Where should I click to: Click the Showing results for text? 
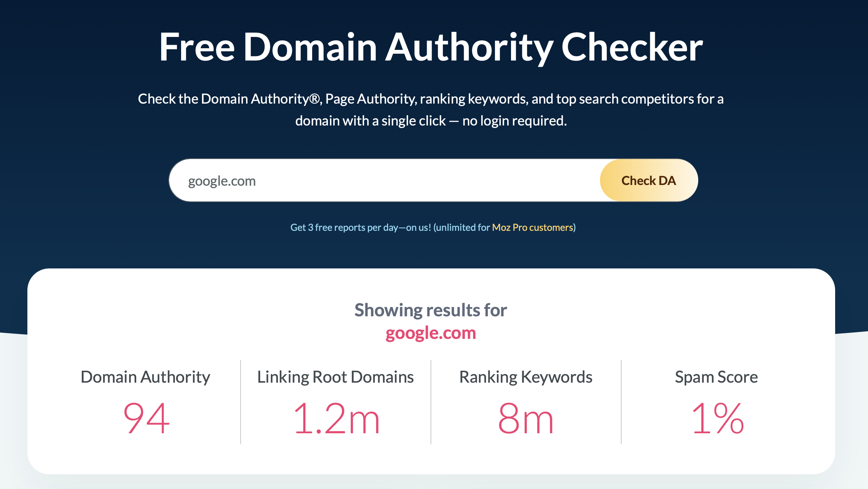(431, 310)
